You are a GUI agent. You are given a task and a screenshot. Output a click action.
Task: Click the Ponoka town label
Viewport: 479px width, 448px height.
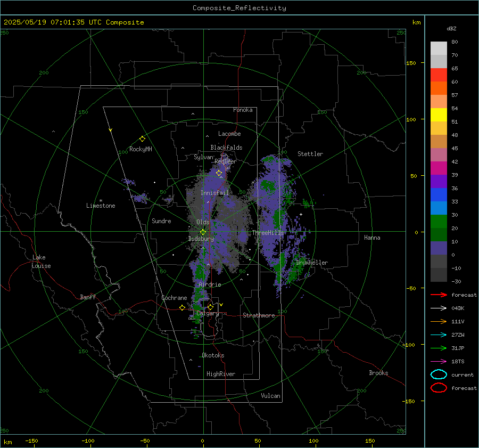point(243,110)
